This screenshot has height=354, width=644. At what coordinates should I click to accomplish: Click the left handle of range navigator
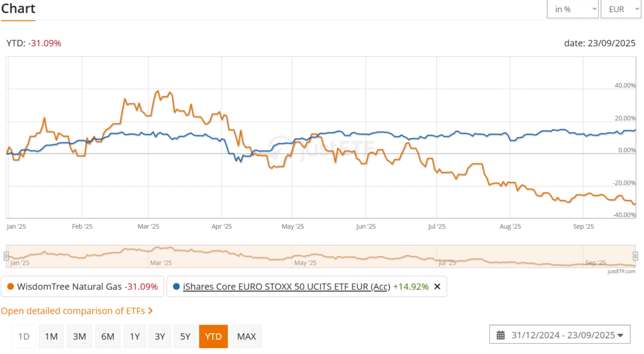[x=6, y=256]
